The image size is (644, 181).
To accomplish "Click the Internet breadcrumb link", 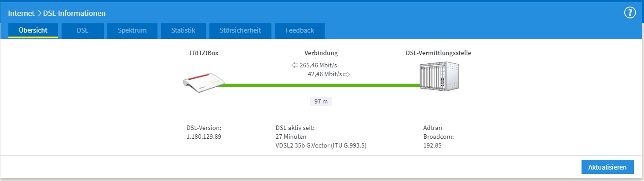I will click(21, 13).
